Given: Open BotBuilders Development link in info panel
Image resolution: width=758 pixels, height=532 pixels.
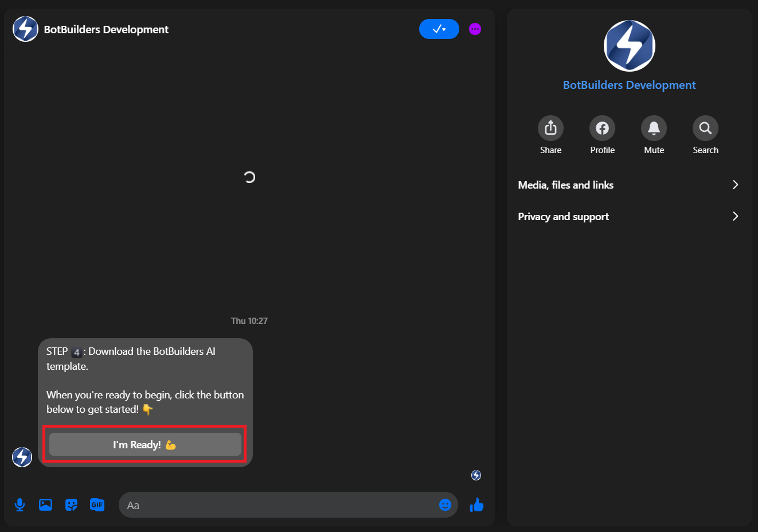Looking at the screenshot, I should coord(629,85).
